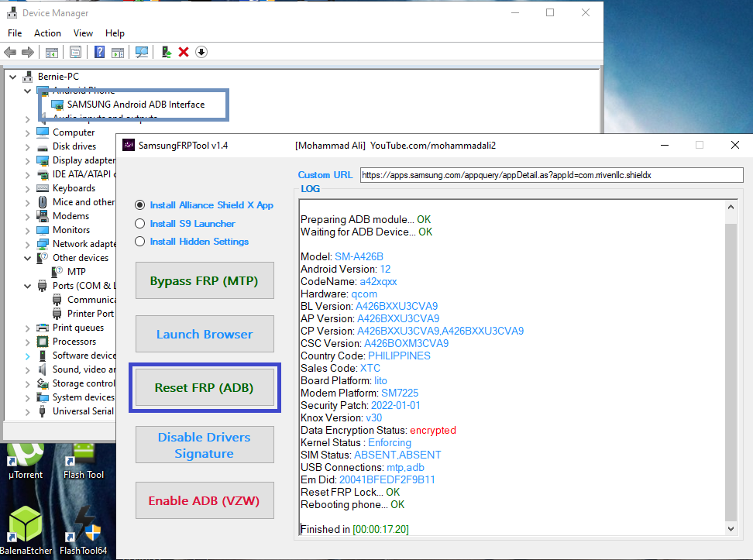The width and height of the screenshot is (753, 560).
Task: Select SAMSUNG Android ADB Interface device
Action: click(136, 105)
